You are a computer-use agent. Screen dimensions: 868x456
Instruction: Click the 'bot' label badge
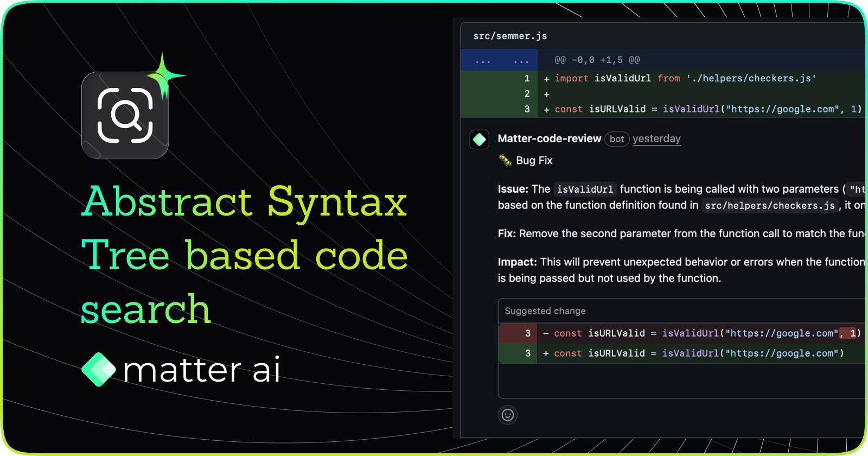pos(617,139)
